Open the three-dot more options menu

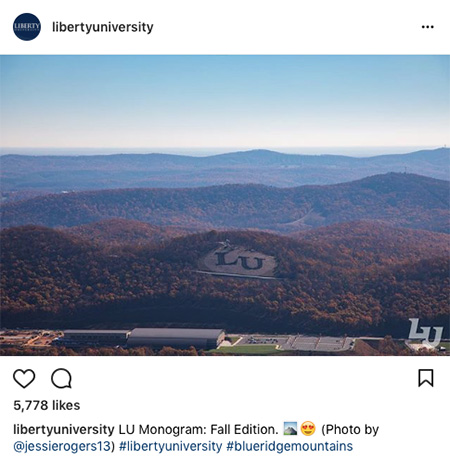(x=427, y=27)
